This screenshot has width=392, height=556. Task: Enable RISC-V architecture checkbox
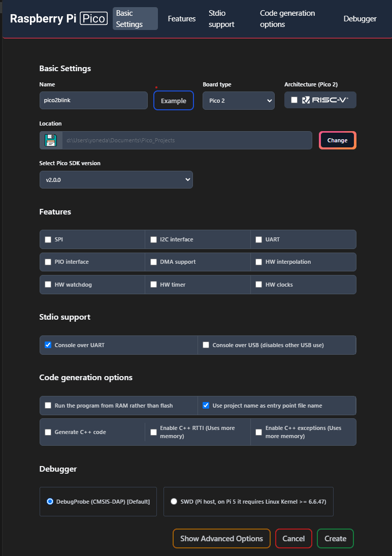point(294,100)
